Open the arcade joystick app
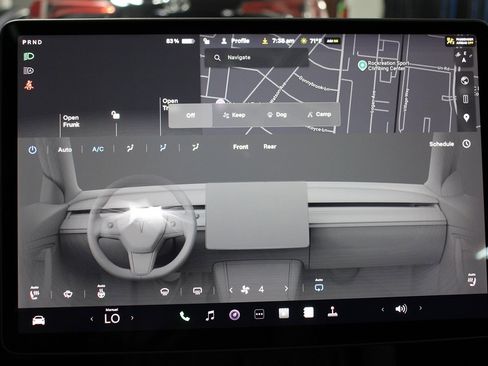Image resolution: width=488 pixels, height=366 pixels. pyautogui.click(x=332, y=312)
